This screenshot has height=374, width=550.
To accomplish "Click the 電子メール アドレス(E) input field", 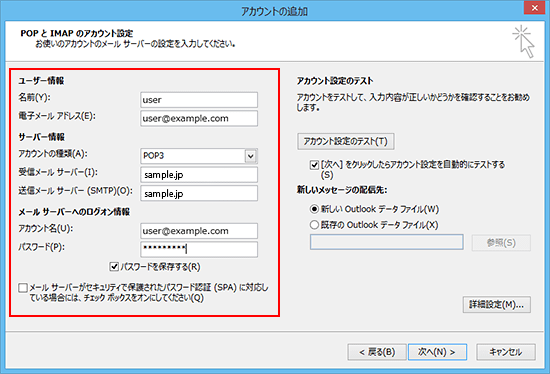I will (x=199, y=119).
